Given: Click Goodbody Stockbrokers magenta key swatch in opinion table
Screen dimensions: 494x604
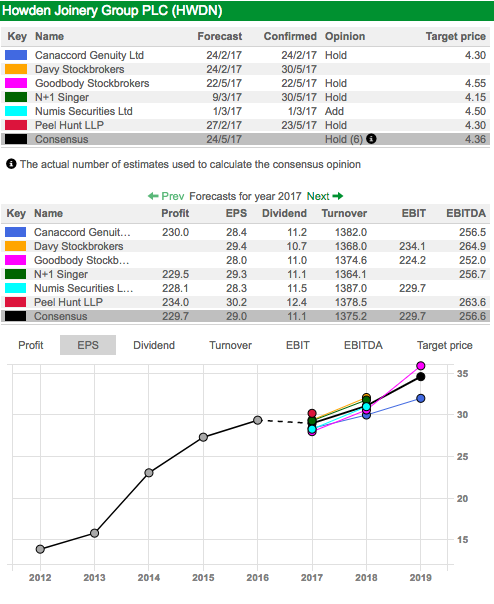Looking at the screenshot, I should [x=16, y=83].
